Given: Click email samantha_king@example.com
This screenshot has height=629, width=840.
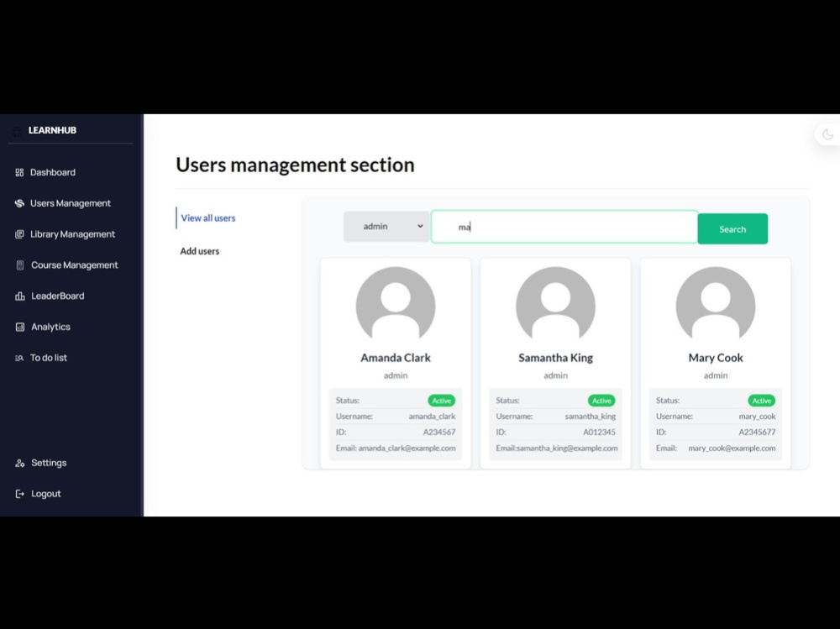Looking at the screenshot, I should tap(567, 448).
